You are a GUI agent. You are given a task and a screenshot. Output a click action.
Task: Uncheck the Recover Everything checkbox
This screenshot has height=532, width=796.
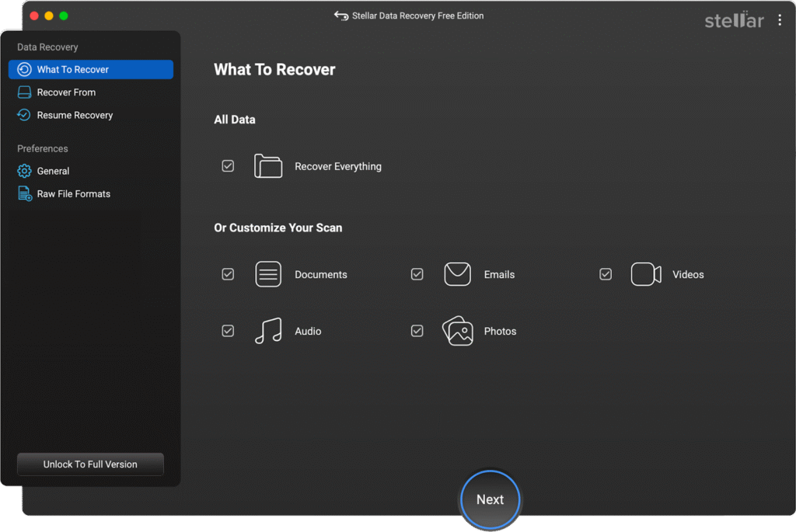[228, 165]
